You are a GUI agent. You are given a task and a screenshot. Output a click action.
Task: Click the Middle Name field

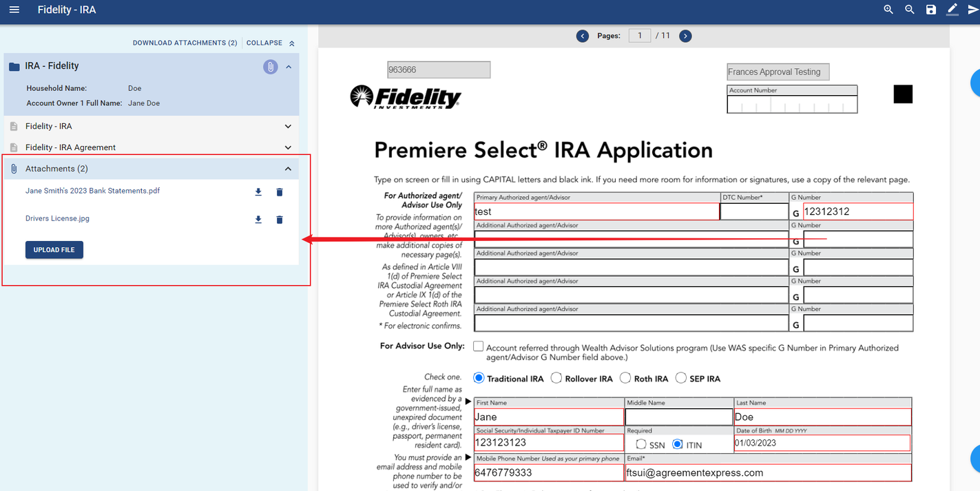coord(679,417)
